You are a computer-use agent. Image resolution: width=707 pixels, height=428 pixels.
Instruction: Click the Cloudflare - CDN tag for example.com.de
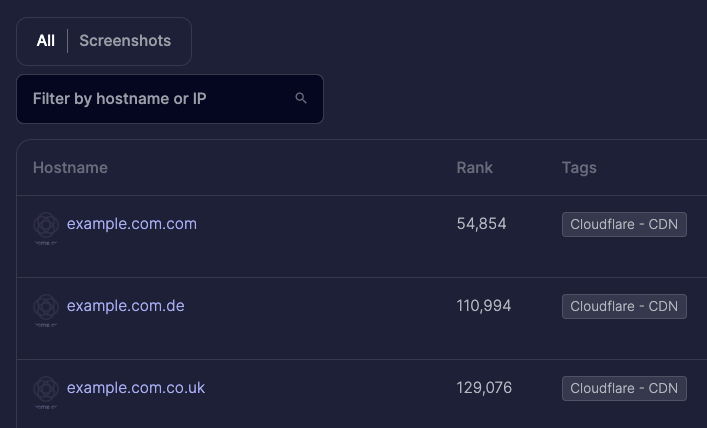pos(624,306)
